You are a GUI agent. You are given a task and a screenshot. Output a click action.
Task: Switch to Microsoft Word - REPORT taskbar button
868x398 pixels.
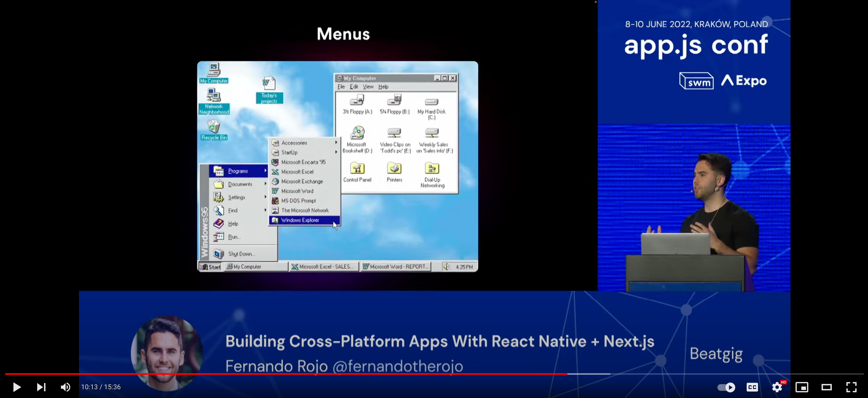[x=396, y=267]
